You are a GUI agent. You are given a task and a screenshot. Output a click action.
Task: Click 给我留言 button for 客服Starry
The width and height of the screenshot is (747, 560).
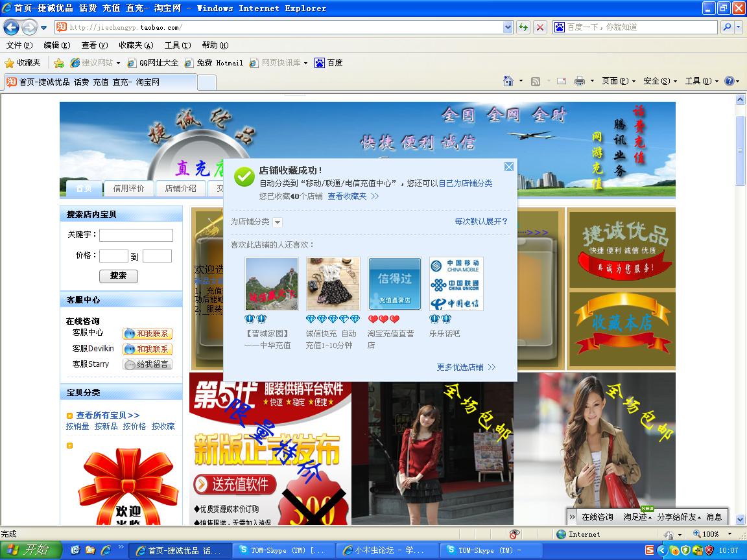pos(147,364)
